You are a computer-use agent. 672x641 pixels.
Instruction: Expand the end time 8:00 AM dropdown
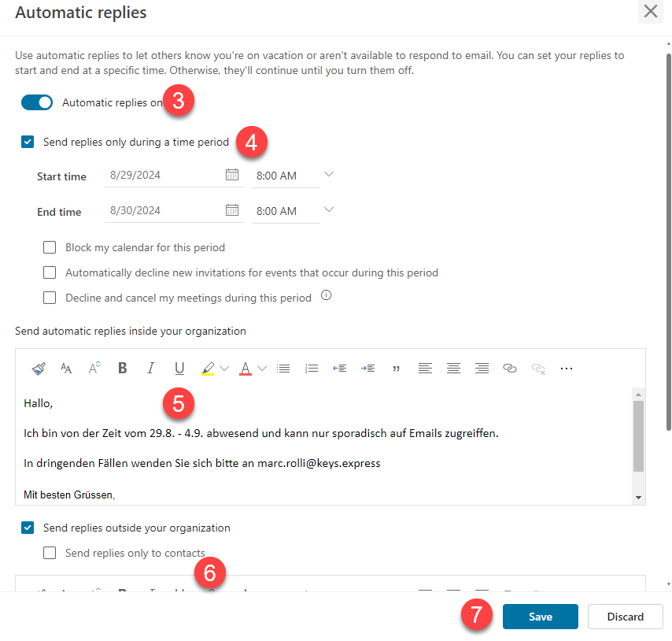(329, 209)
